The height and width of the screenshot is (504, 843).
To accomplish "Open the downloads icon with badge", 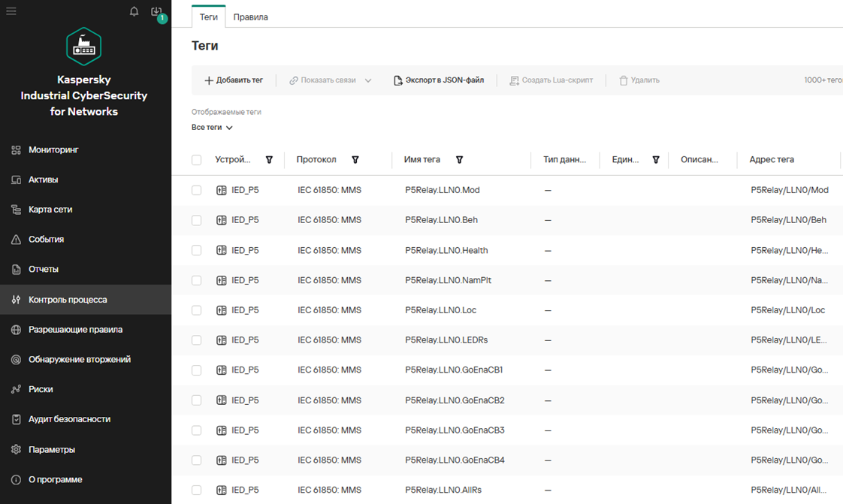I will point(157,12).
